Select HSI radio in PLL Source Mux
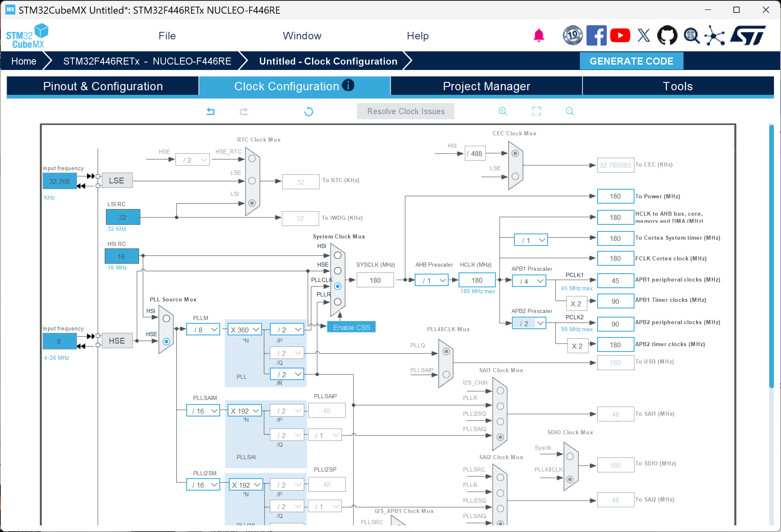The height and width of the screenshot is (532, 781). [x=166, y=319]
